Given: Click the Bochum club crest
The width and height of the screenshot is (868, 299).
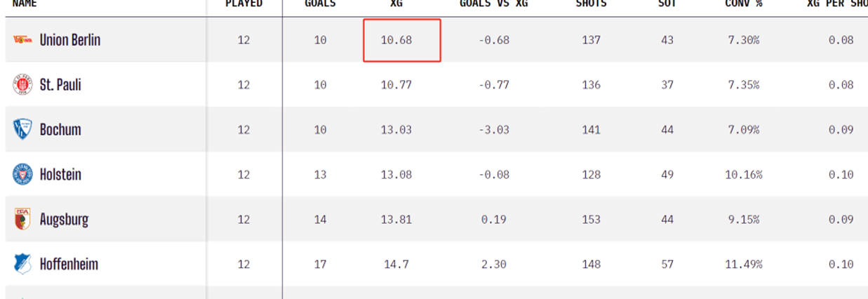Looking at the screenshot, I should (22, 130).
